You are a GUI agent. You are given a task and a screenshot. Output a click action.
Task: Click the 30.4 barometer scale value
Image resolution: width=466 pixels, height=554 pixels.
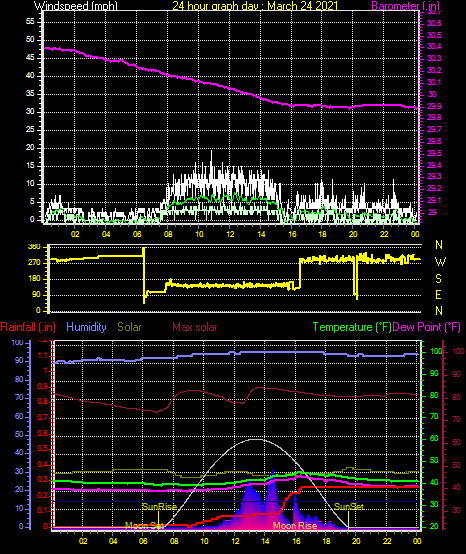pyautogui.click(x=434, y=46)
